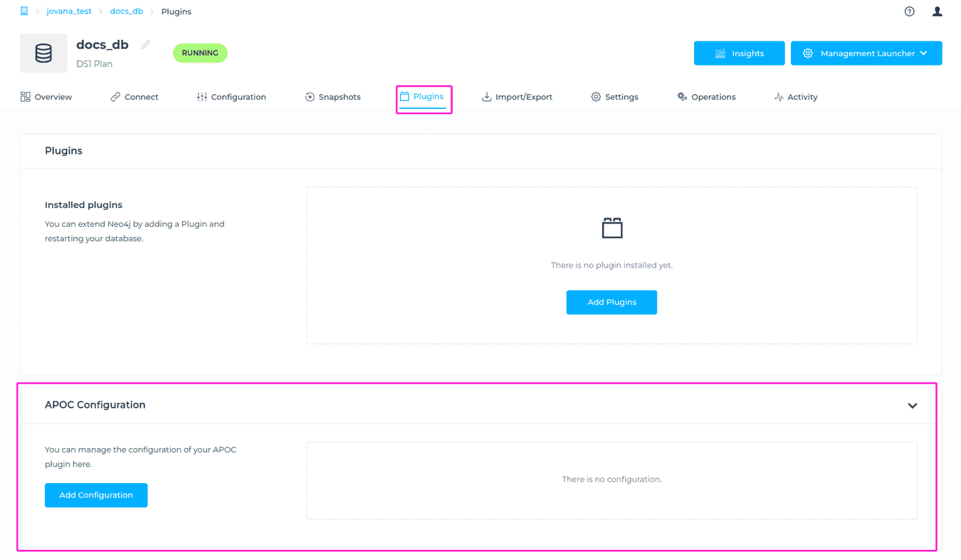
Task: Navigate to jovana_test breadcrumb link
Action: pyautogui.click(x=69, y=11)
